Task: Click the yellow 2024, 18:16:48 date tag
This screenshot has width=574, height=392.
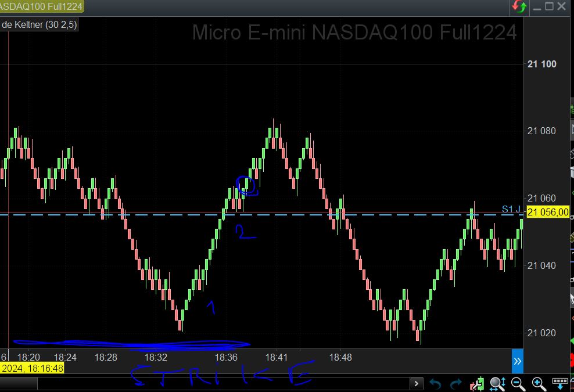Action: pos(32,368)
